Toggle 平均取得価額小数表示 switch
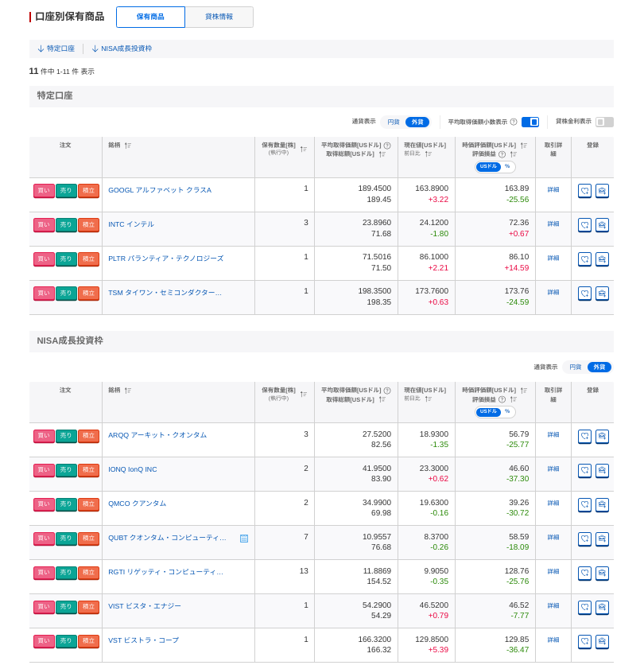 click(530, 122)
